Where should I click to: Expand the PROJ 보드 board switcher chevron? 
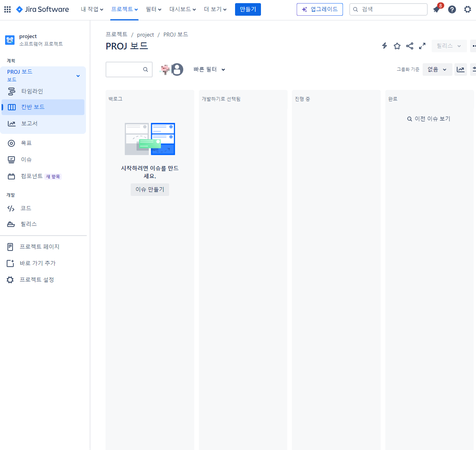(x=78, y=76)
